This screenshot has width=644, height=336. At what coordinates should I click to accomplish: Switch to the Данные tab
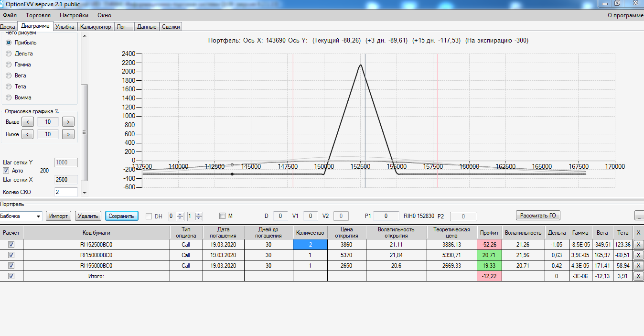pos(147,27)
